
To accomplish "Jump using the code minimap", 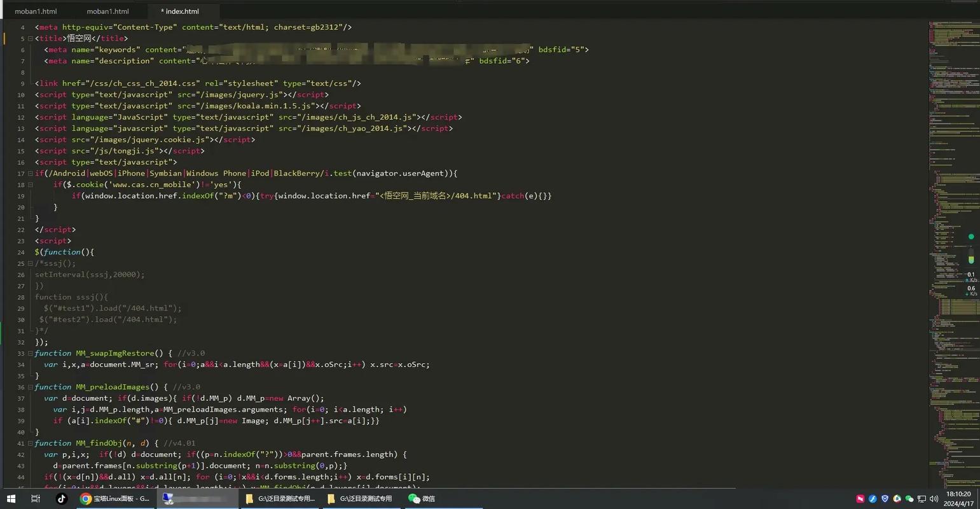I will tap(954, 254).
